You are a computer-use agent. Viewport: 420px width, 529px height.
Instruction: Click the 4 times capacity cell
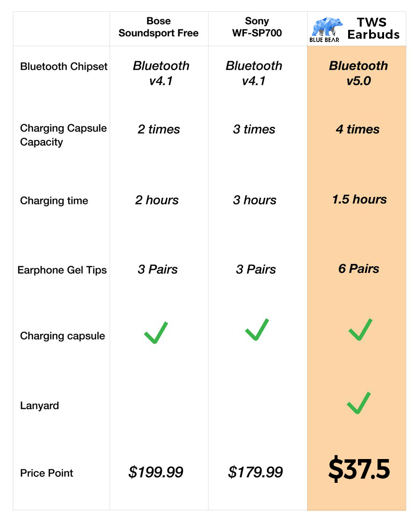pos(357,129)
